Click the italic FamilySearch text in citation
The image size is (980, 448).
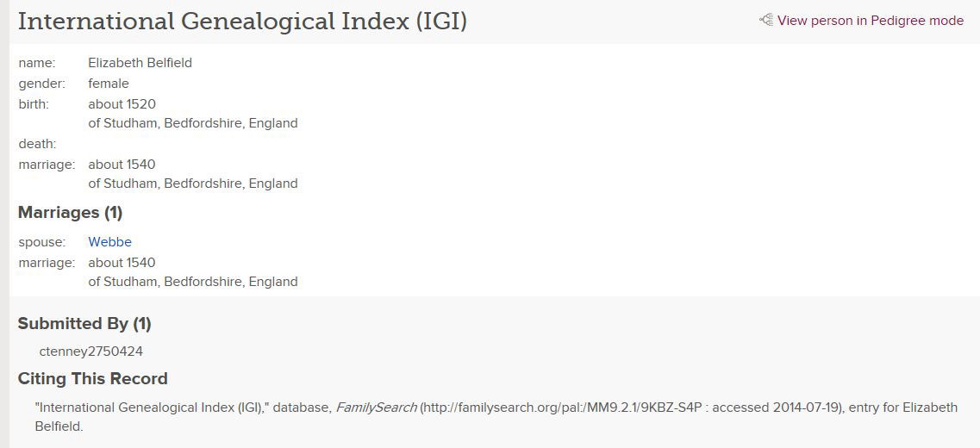pos(376,408)
